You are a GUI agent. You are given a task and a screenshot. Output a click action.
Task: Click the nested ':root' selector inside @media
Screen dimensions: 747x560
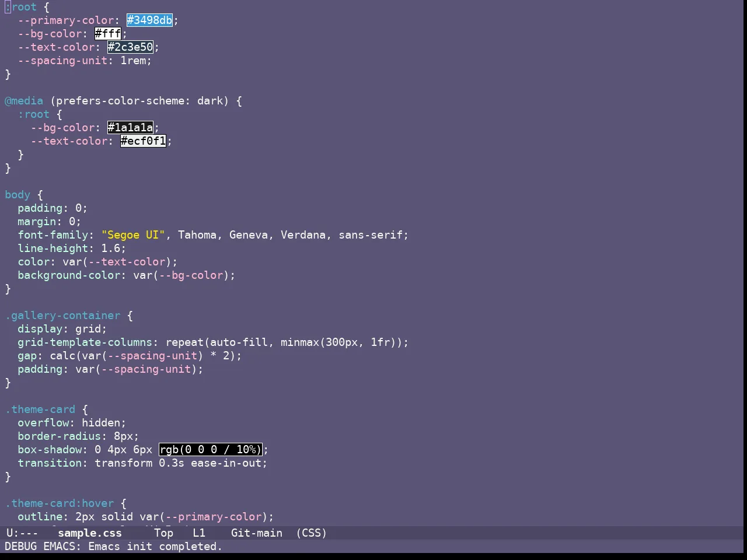pos(34,114)
